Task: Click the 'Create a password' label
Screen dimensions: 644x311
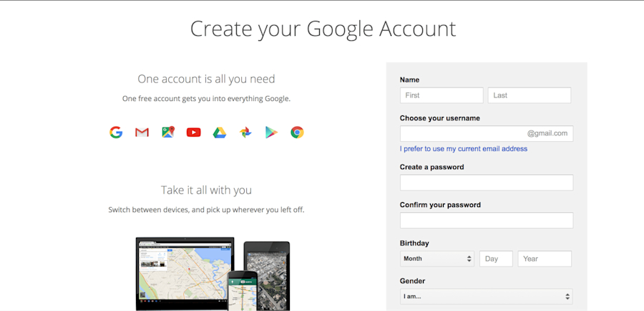Action: tap(431, 167)
